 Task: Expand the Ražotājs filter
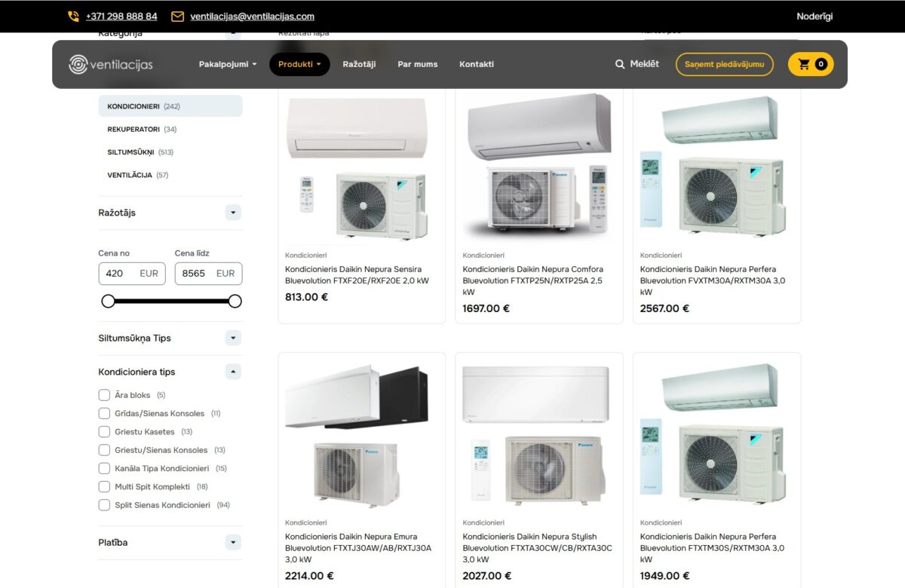[233, 213]
